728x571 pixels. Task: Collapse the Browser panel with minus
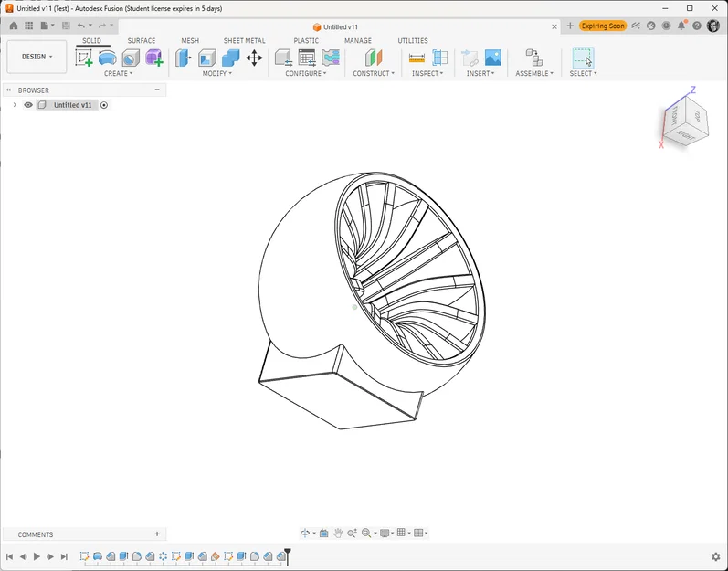157,90
